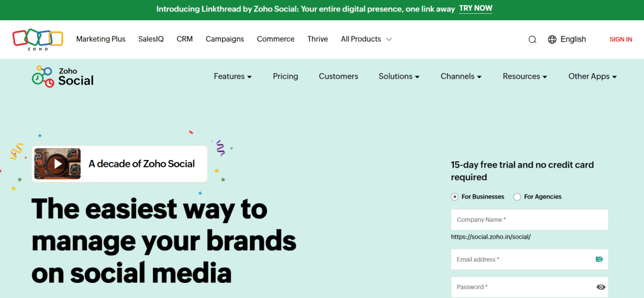644x298 pixels.
Task: Click the Zoho Social logo
Action: click(x=63, y=76)
